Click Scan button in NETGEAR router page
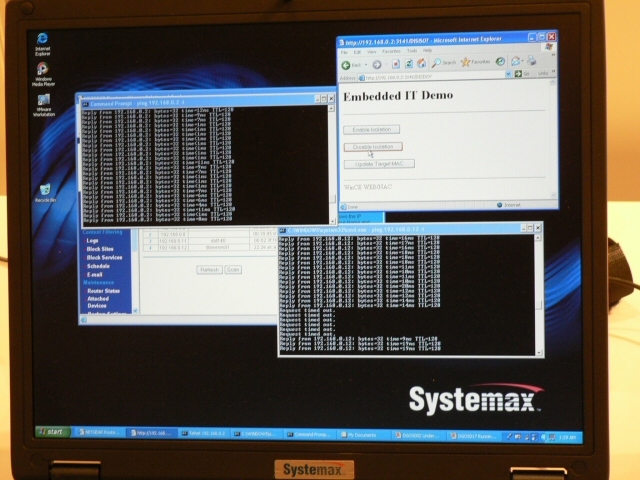Viewport: 640px width, 480px height. click(233, 270)
